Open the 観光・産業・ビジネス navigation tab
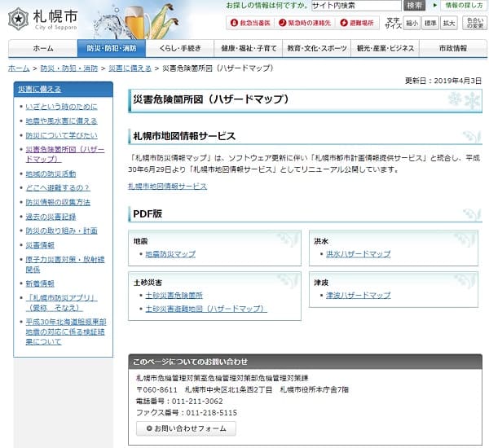489x448 pixels. tap(385, 48)
